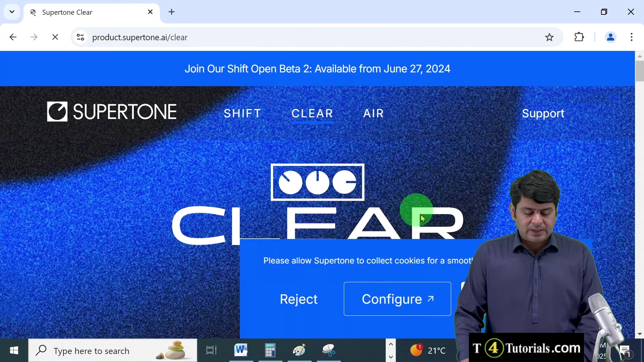The width and height of the screenshot is (644, 362).
Task: Switch to the SHIFT navigation item
Action: [x=243, y=113]
